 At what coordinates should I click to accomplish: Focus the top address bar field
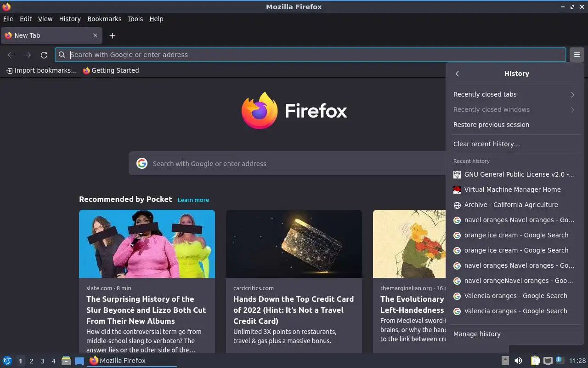coord(310,55)
